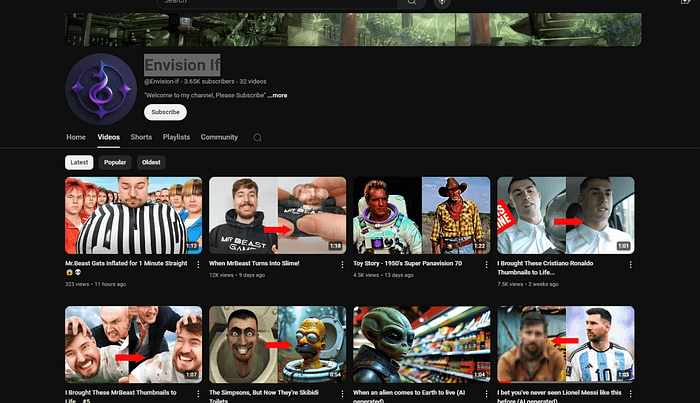
Task: Open the Envision If channel avatar
Action: pyautogui.click(x=101, y=89)
